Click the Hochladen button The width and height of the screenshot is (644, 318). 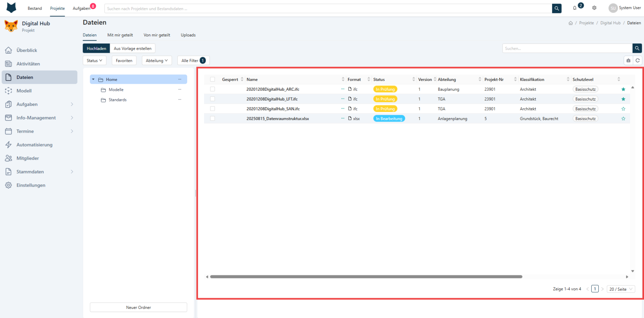96,48
